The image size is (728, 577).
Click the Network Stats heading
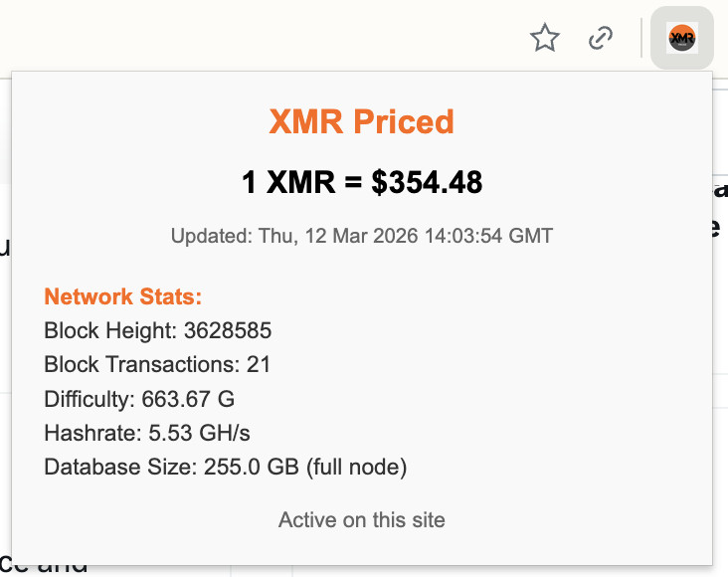coord(123,296)
